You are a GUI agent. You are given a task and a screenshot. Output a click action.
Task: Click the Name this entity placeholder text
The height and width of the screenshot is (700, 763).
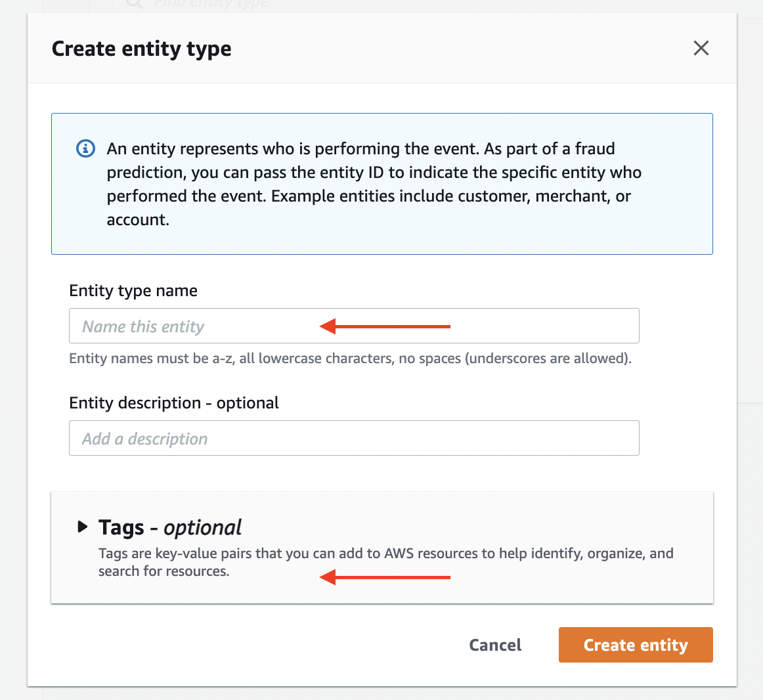point(143,326)
